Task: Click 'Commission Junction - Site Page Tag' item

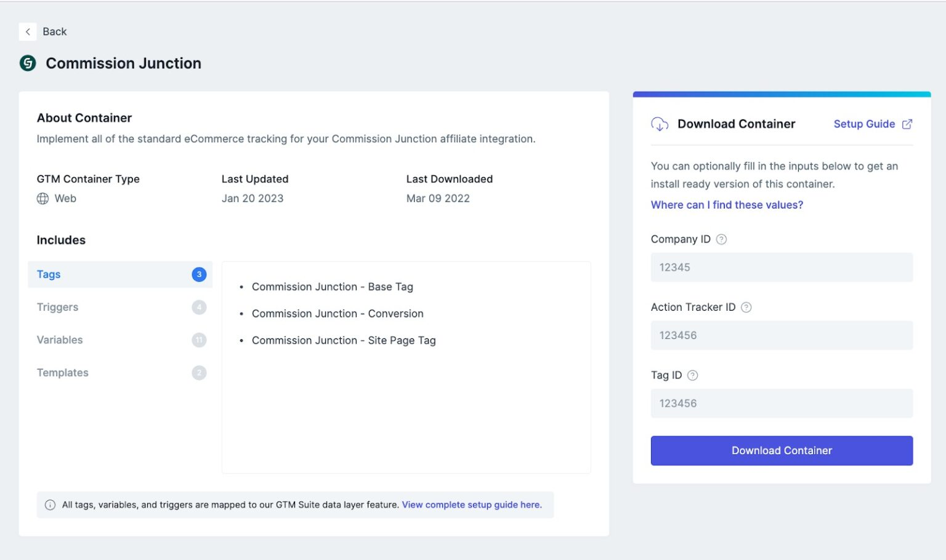Action: 344,340
